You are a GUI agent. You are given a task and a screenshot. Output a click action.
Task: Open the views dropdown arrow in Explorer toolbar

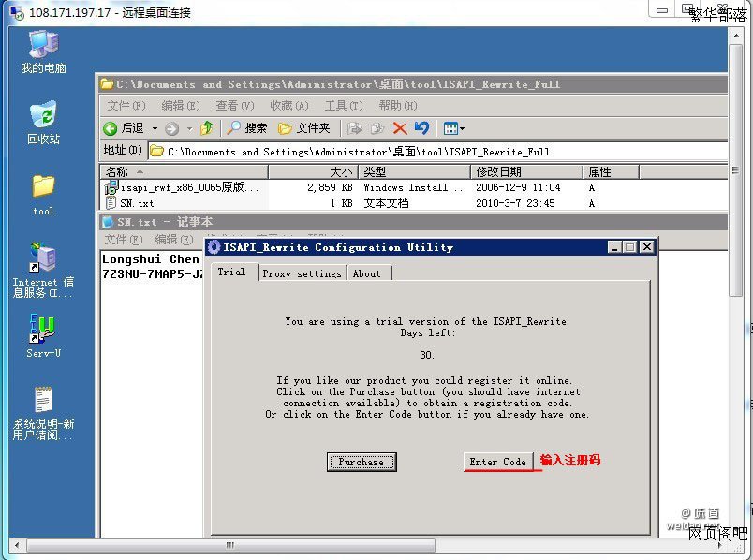coord(462,128)
